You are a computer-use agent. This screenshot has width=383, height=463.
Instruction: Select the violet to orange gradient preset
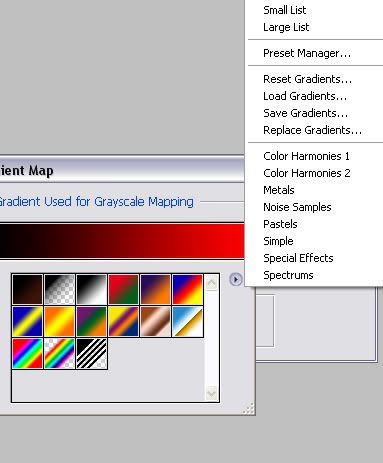pos(155,289)
